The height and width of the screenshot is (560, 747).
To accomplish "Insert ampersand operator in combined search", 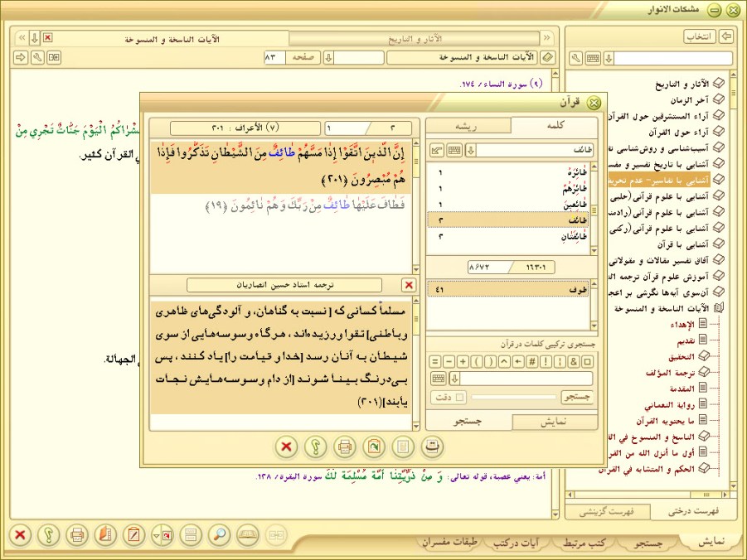I will (574, 361).
